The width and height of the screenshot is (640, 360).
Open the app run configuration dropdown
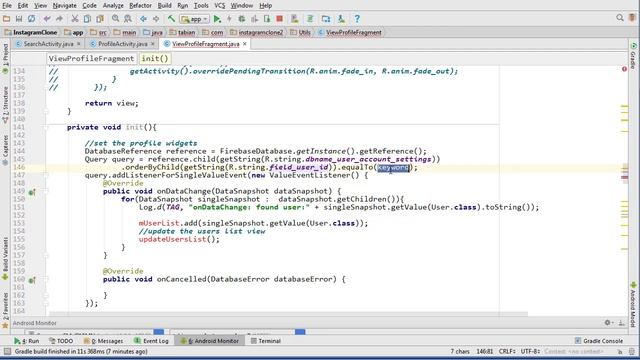tap(194, 19)
